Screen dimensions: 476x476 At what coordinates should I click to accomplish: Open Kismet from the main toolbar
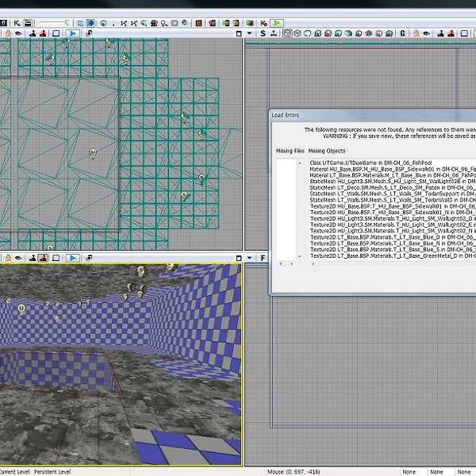tap(17, 23)
